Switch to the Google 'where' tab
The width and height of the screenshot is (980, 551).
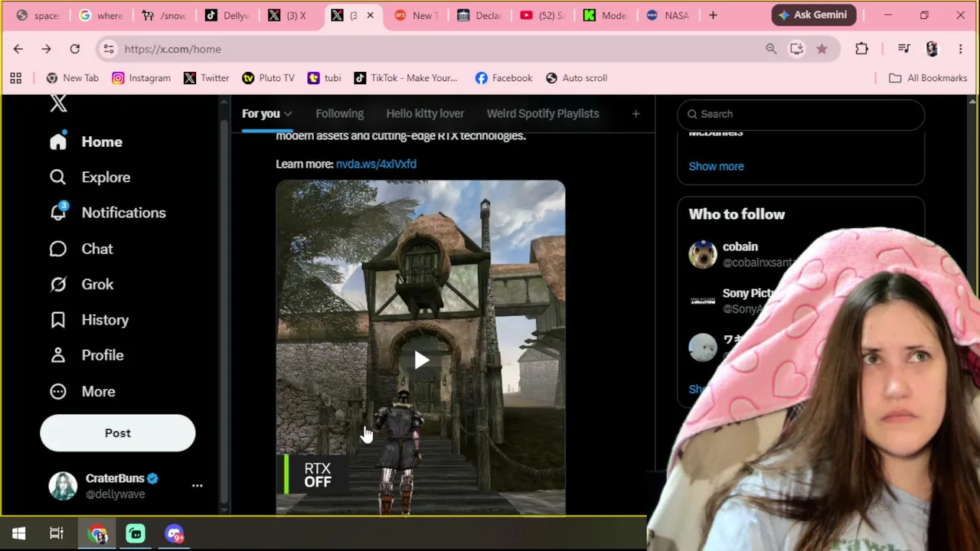tap(100, 15)
